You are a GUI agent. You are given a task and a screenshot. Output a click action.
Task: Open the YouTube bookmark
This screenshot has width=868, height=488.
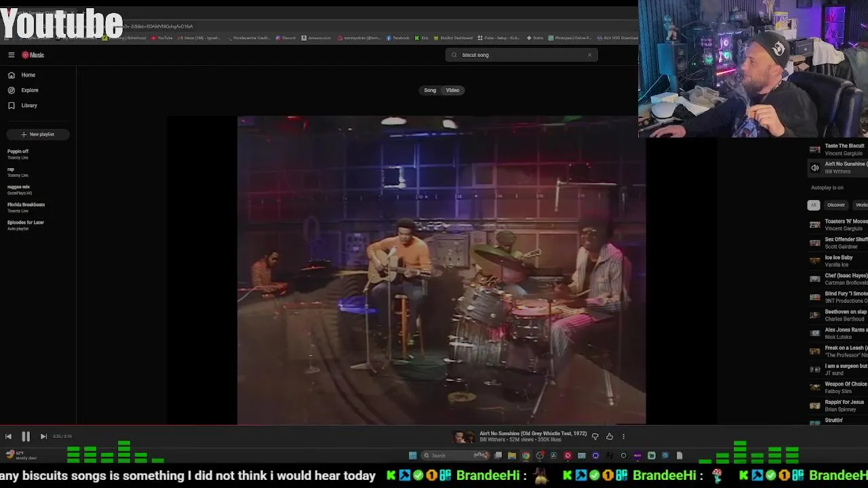162,38
